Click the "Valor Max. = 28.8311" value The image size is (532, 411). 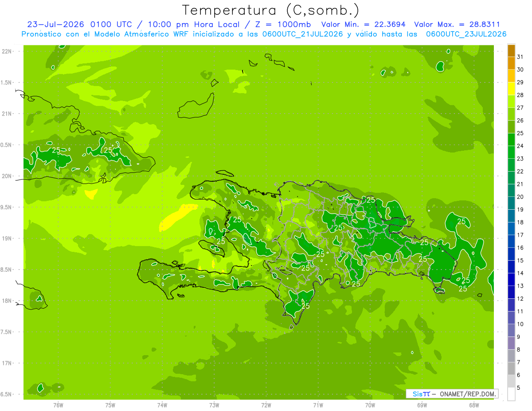[x=457, y=24]
